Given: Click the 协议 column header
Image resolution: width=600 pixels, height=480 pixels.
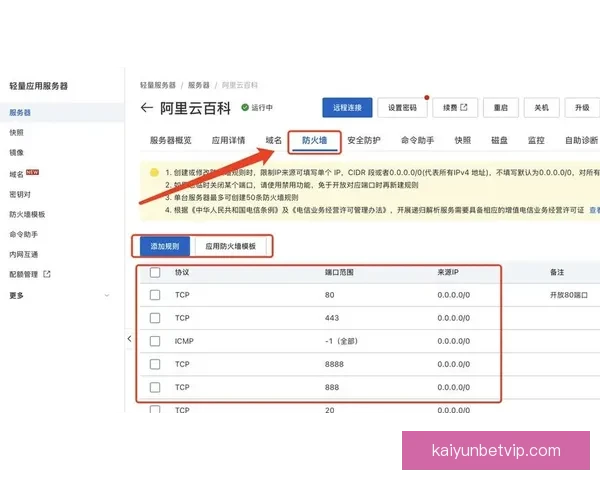Looking at the screenshot, I should point(182,272).
